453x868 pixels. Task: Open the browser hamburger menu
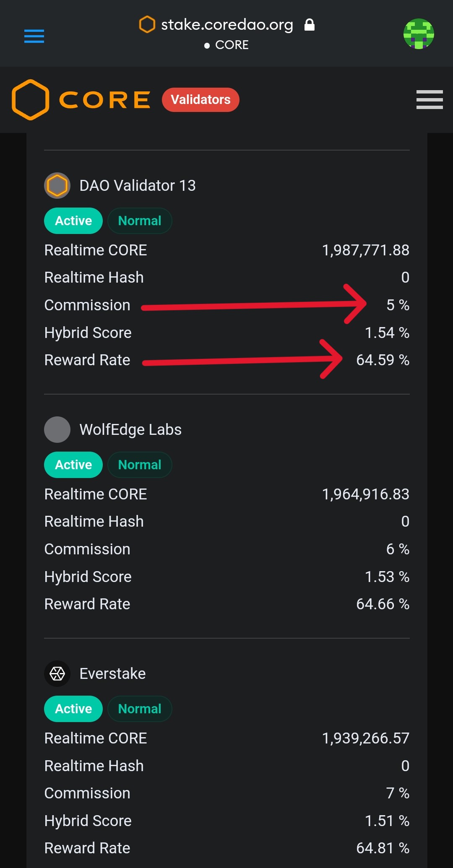pos(34,36)
